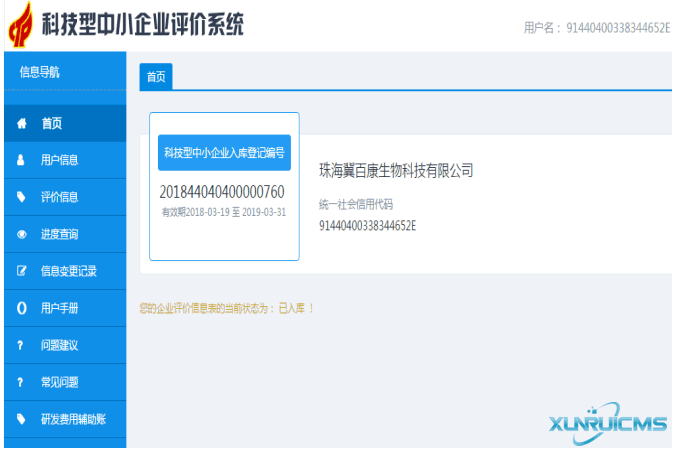Click the registration number 201844040400000760
This screenshot has width=673, height=449.
click(223, 192)
